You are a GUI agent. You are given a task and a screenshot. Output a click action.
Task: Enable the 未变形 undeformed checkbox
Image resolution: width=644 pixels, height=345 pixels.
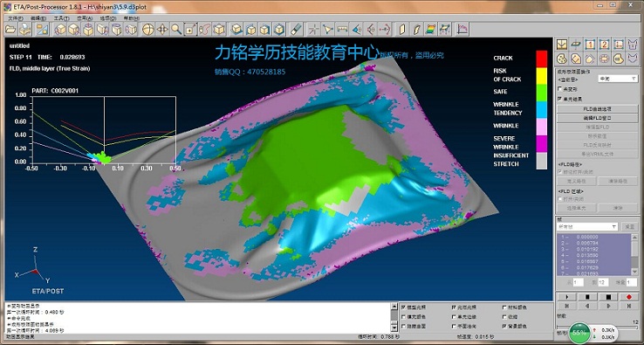click(x=560, y=89)
